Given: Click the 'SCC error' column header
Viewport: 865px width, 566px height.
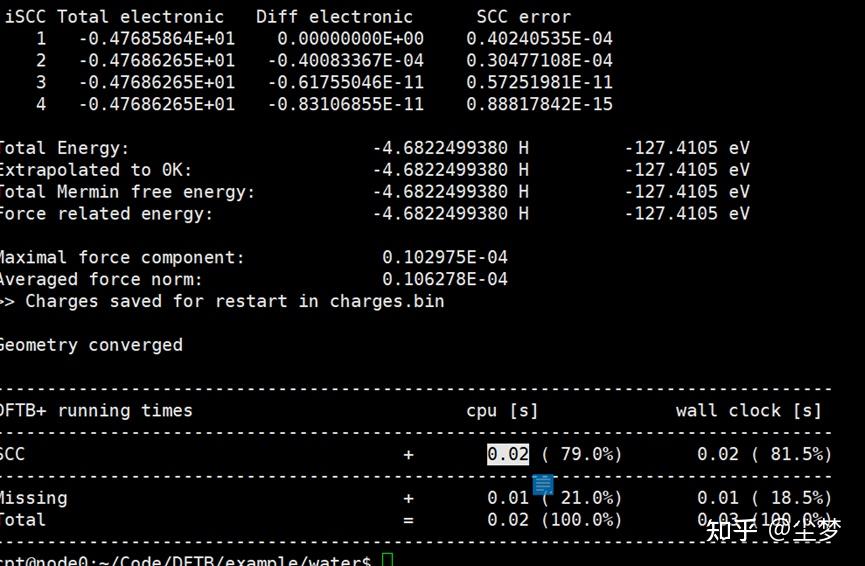Looking at the screenshot, I should pos(524,17).
